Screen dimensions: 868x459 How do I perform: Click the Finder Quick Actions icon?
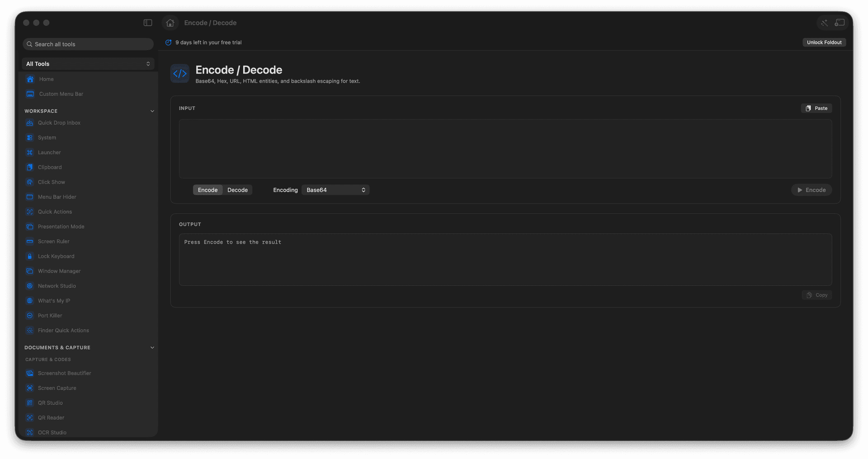30,331
